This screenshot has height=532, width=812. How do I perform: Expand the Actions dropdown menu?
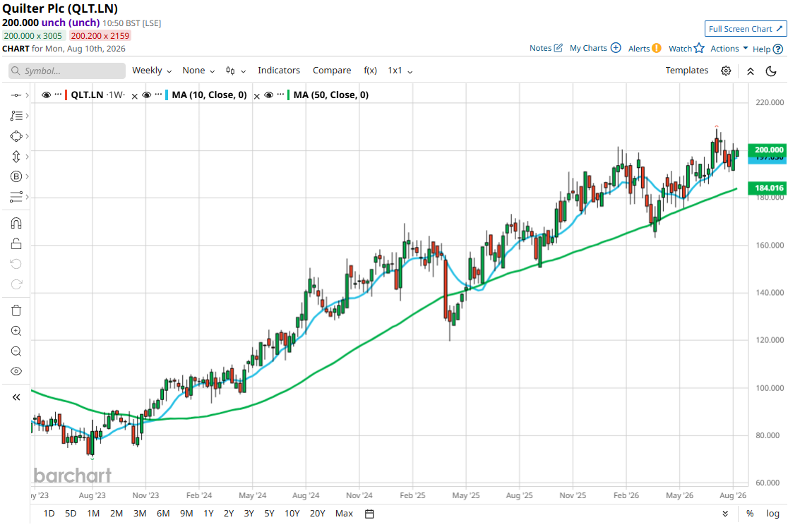[x=729, y=48]
